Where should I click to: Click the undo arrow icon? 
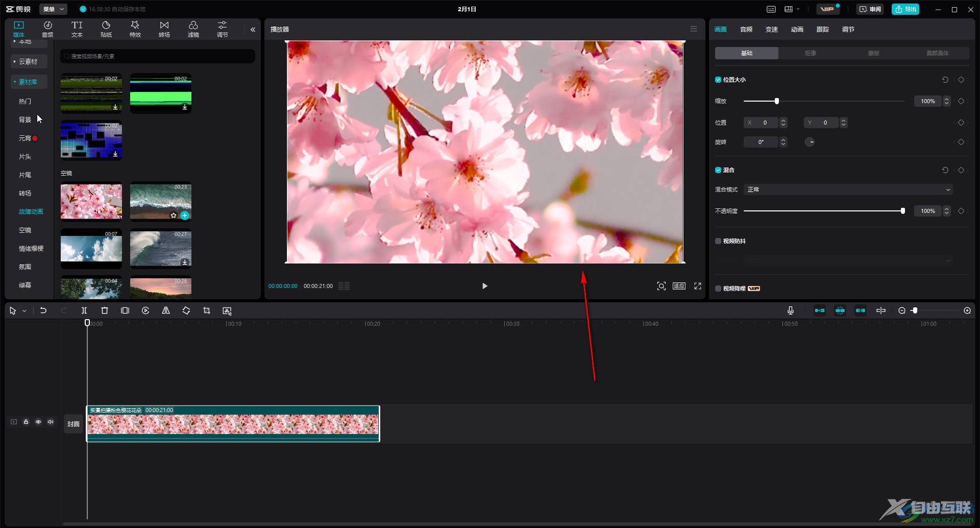[43, 310]
